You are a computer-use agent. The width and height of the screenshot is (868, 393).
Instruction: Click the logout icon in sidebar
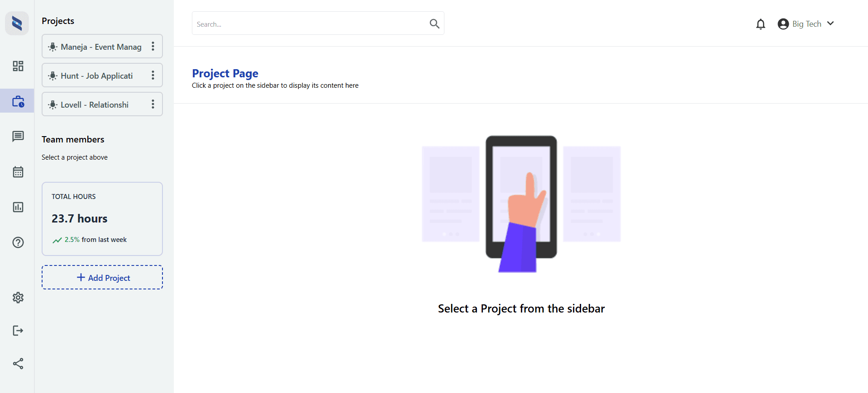tap(18, 331)
